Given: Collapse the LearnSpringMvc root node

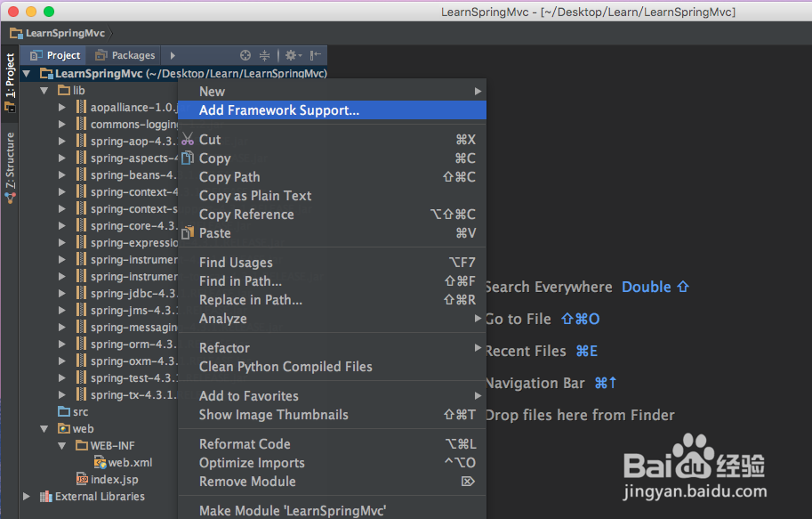Looking at the screenshot, I should coord(27,74).
